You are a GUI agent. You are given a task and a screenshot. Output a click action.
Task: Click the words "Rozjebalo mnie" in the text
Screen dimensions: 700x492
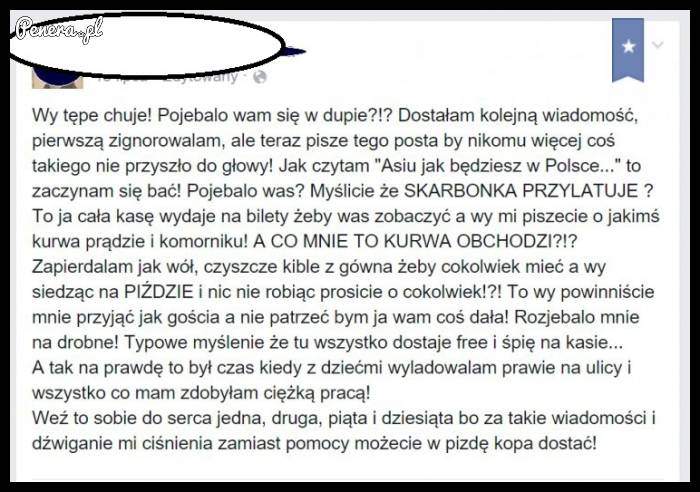(577, 317)
